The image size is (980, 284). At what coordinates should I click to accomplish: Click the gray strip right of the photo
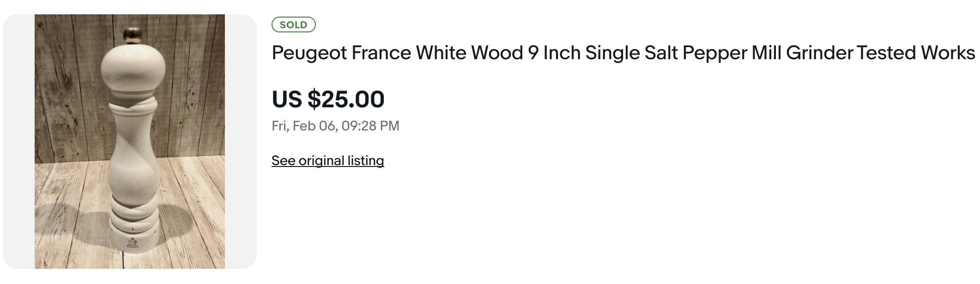(x=240, y=141)
